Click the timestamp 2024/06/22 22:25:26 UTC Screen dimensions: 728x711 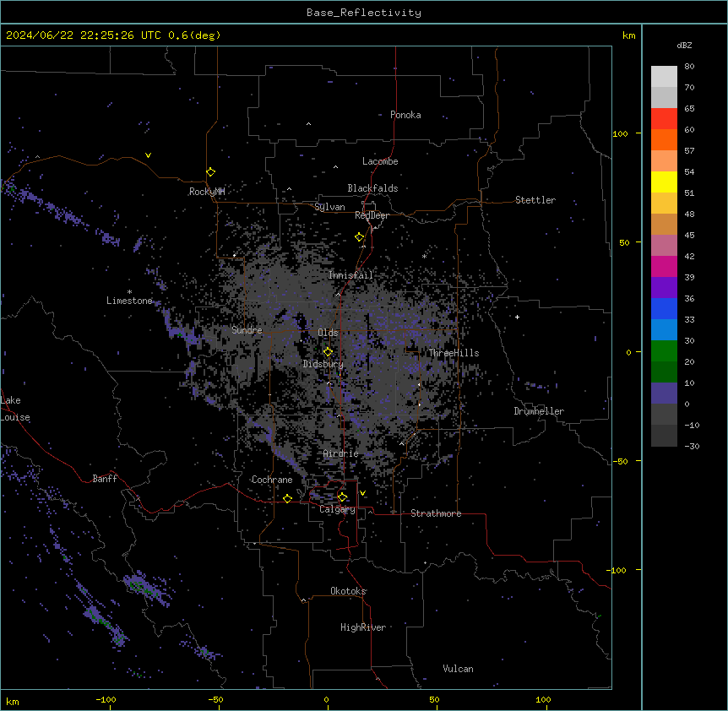coord(84,35)
